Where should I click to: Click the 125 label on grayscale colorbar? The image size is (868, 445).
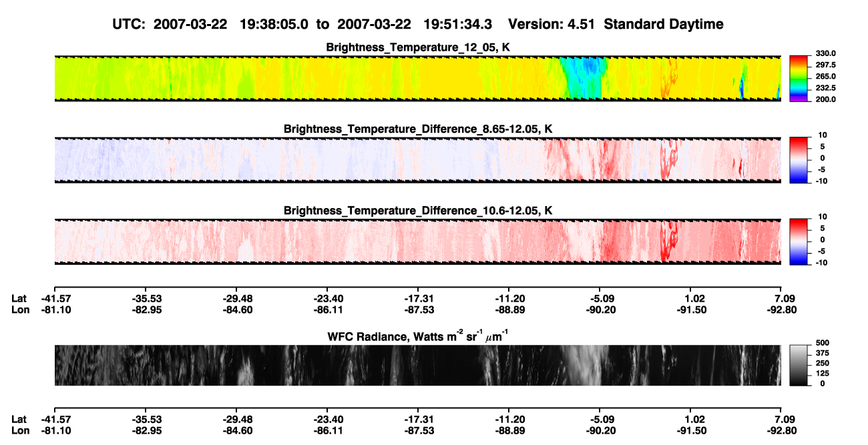tap(822, 374)
